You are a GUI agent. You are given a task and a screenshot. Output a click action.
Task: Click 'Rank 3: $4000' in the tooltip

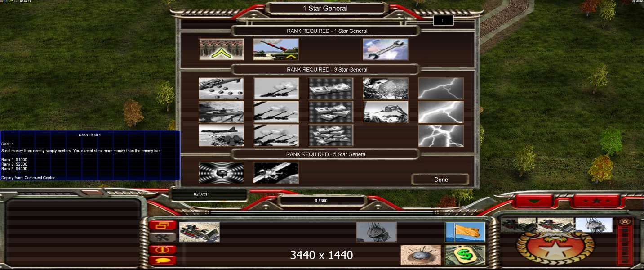click(14, 169)
